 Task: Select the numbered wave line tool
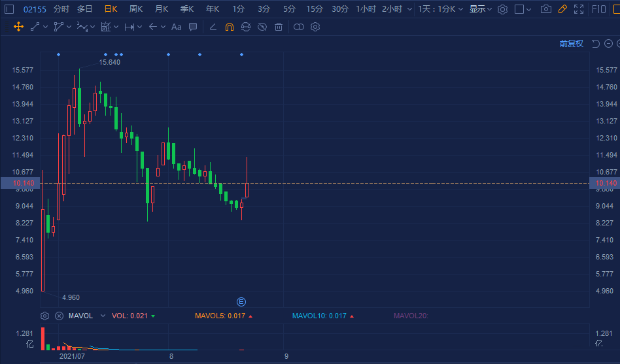(82, 27)
